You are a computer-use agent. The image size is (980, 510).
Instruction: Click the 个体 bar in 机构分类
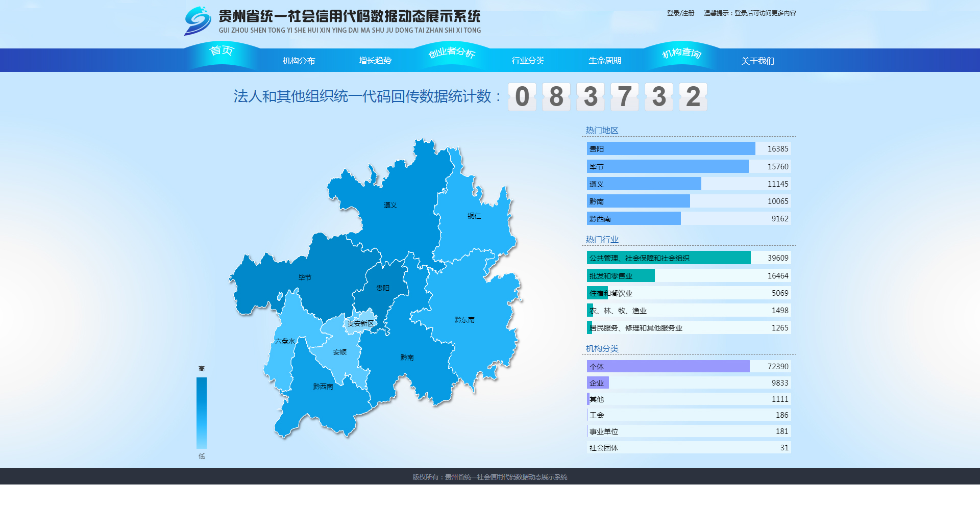(x=668, y=367)
